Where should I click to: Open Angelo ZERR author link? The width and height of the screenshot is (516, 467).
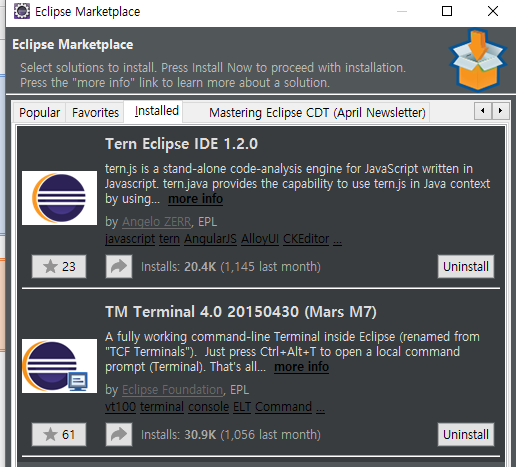coord(157,222)
